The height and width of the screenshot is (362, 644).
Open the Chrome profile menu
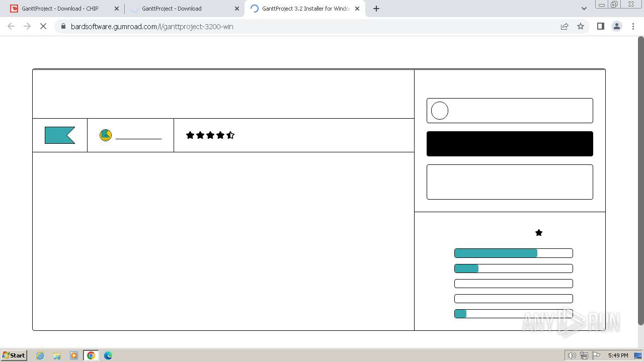coord(617,26)
